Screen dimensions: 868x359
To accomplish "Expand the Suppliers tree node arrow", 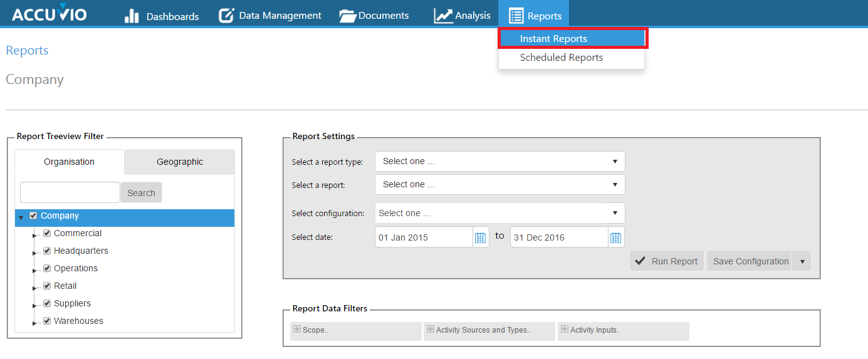I will (x=35, y=305).
